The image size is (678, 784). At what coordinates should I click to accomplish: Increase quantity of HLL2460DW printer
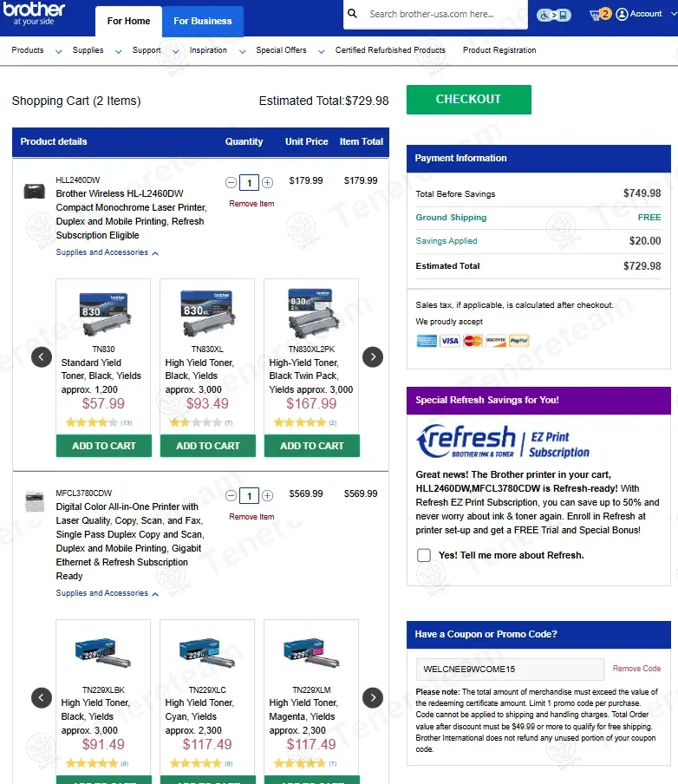click(x=268, y=182)
